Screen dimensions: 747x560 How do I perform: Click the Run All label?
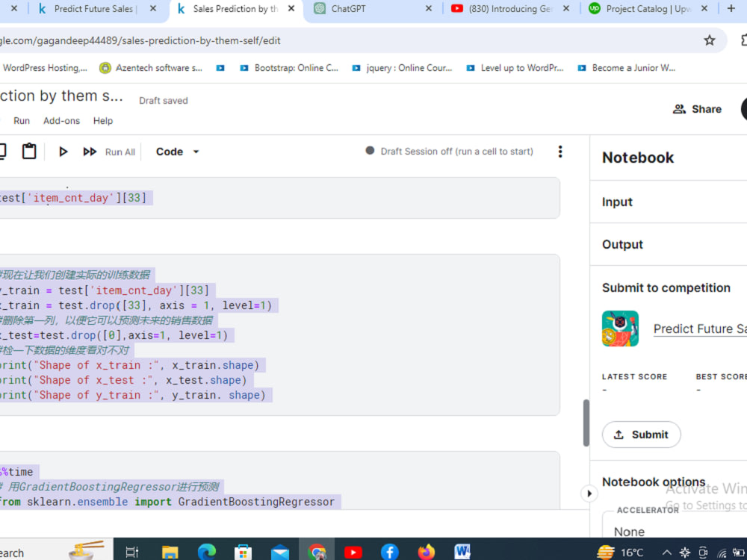click(x=120, y=152)
